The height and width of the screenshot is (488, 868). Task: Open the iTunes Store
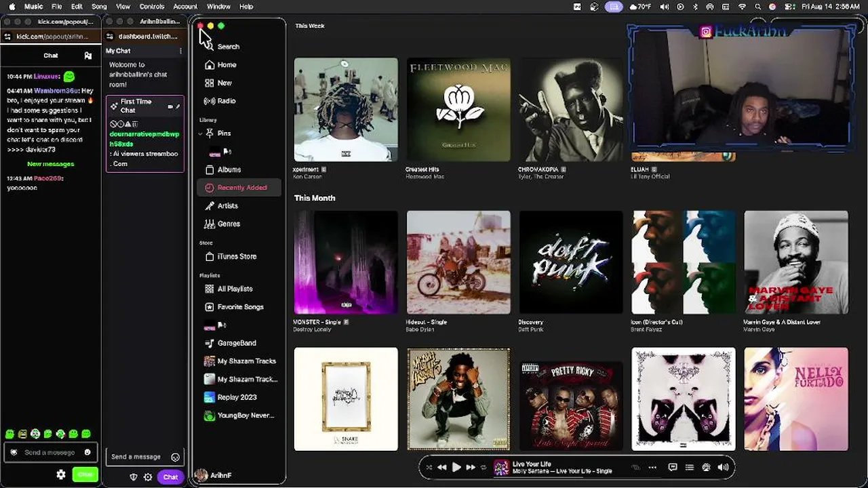[x=239, y=256]
